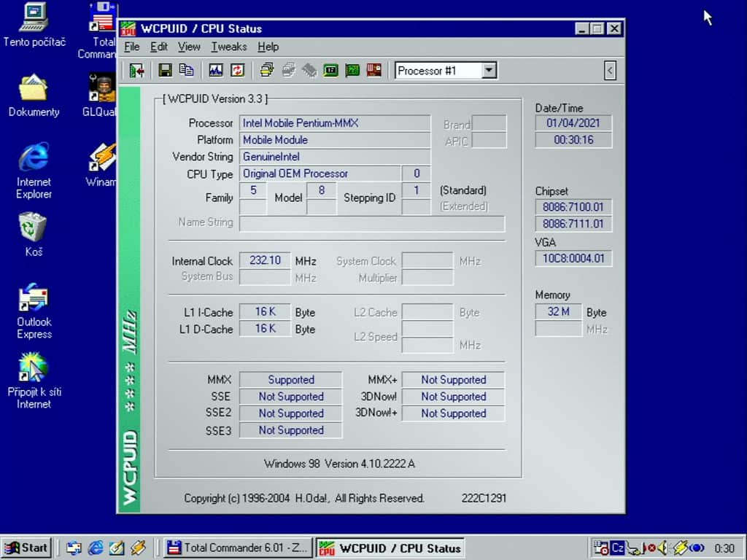
Task: Click the VGA value 10C8:0004.01
Action: point(573,259)
